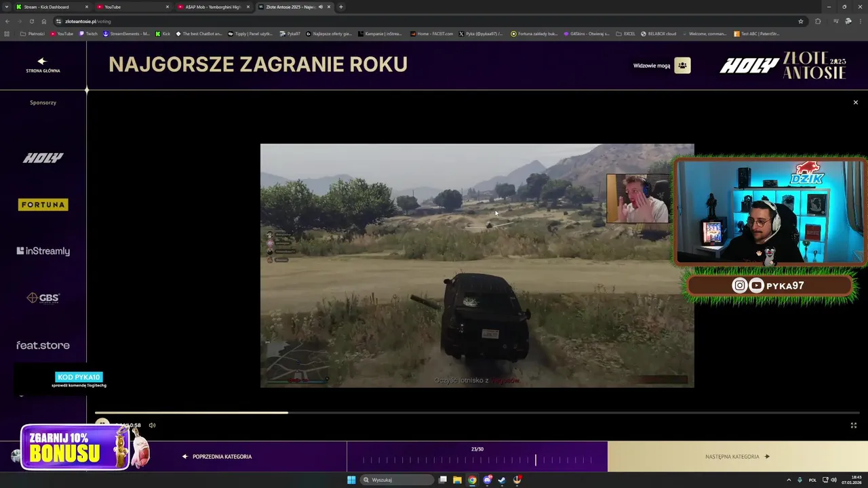The height and width of the screenshot is (488, 868).
Task: Open Chrome from the taskbar
Action: [x=472, y=480]
